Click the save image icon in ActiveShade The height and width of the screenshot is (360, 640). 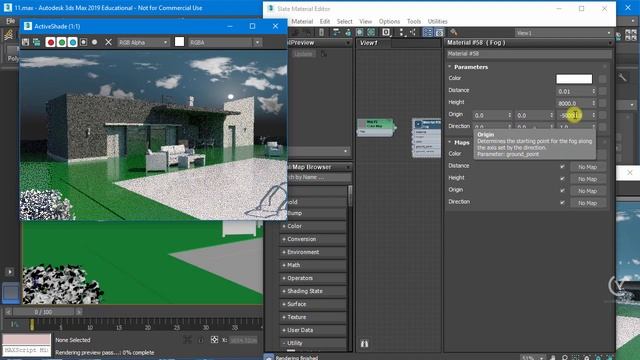pos(25,42)
